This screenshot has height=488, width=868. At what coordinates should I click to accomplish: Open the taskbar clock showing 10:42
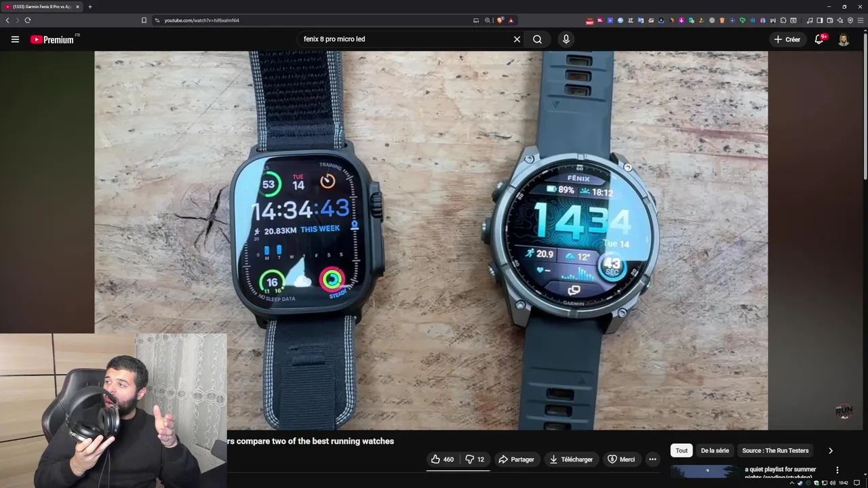(844, 483)
